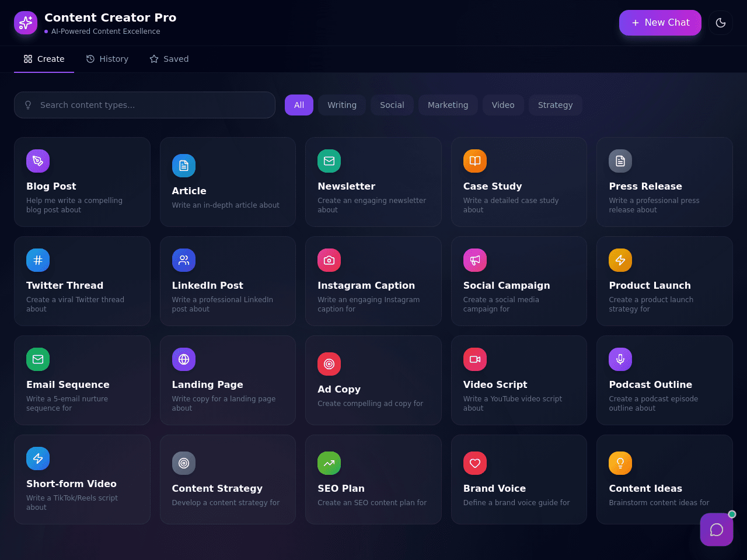Click "Brainstorm content ideas for" text

tap(659, 503)
